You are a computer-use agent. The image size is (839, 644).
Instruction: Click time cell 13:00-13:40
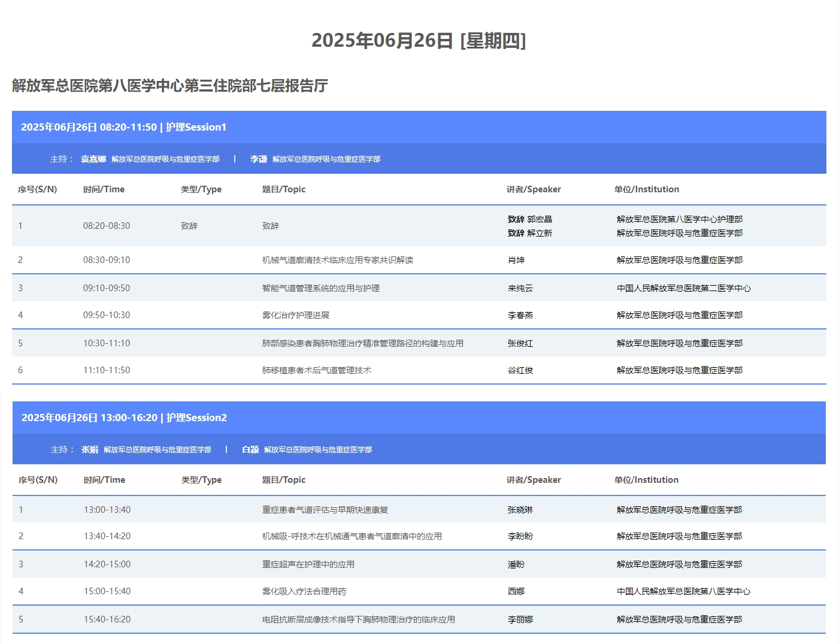point(107,510)
